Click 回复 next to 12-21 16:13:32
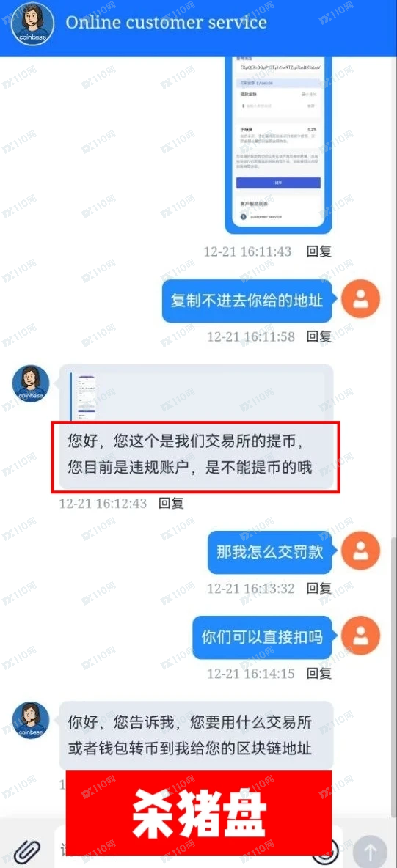Viewport: 397px width, 868px height. click(x=319, y=588)
